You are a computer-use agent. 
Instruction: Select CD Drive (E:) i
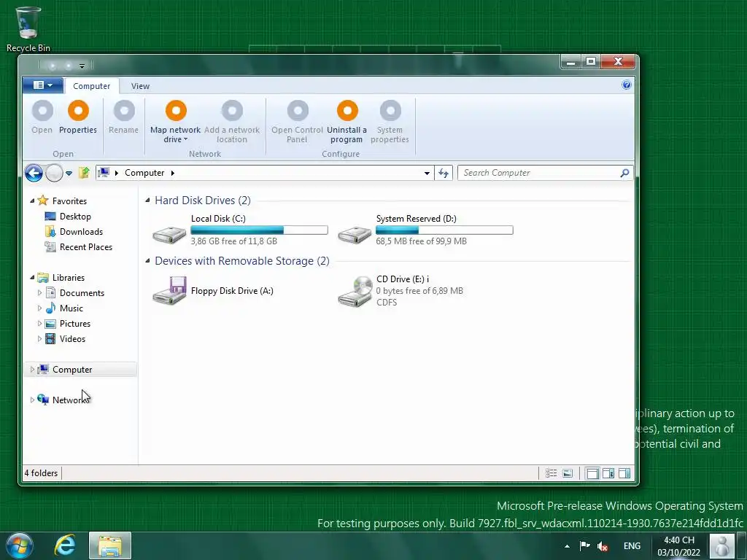point(400,290)
